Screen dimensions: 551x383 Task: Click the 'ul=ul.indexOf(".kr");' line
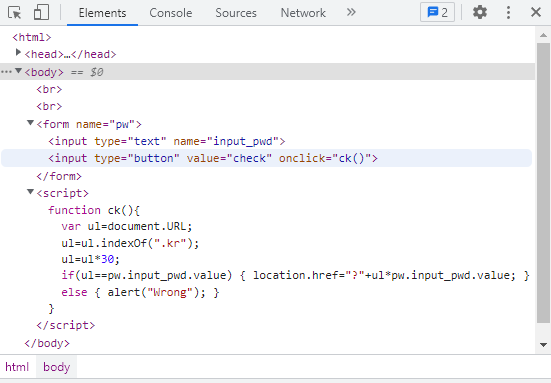(x=130, y=243)
